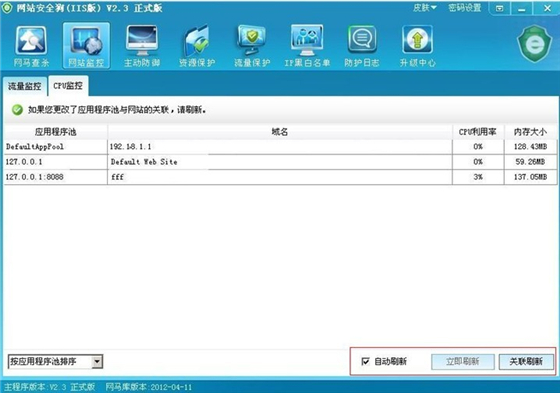Click the 3% CPU usage cell
The width and height of the screenshot is (560, 393).
(x=478, y=177)
